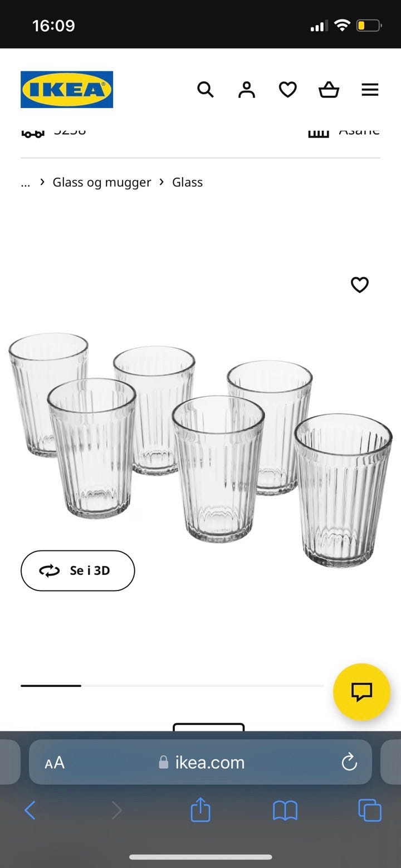Toggle the product favorite heart
The image size is (401, 868).
[360, 285]
